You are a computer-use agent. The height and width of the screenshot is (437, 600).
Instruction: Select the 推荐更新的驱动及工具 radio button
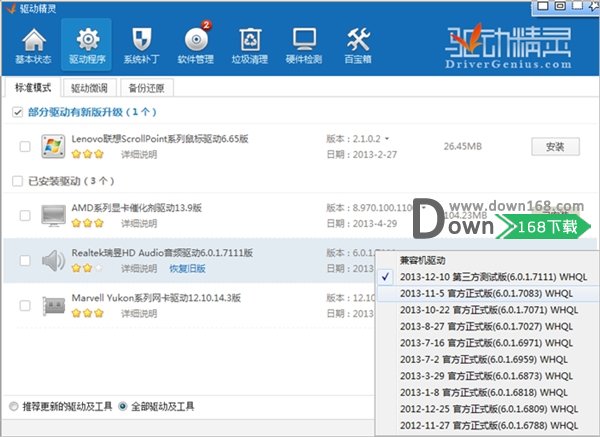[14, 406]
